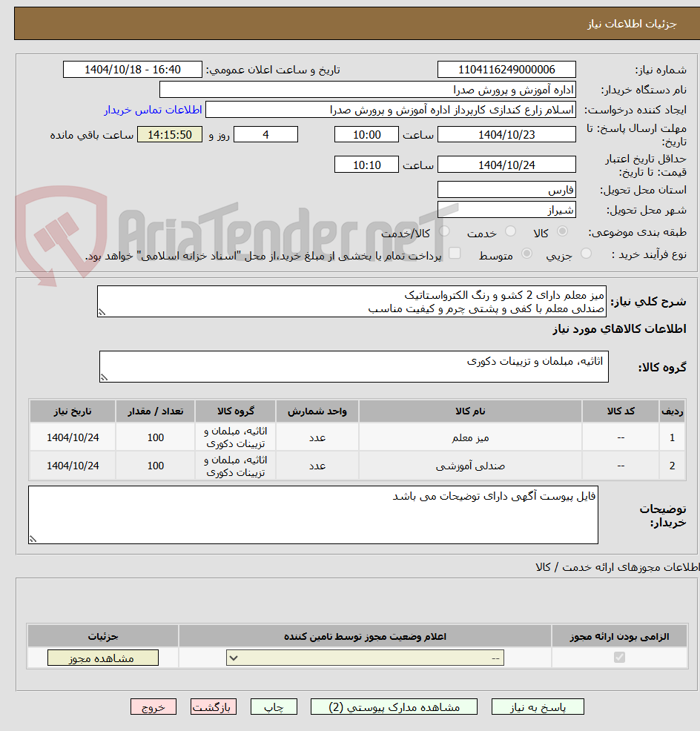Click the پاسخ به نیاز button
This screenshot has width=700, height=731.
click(538, 707)
